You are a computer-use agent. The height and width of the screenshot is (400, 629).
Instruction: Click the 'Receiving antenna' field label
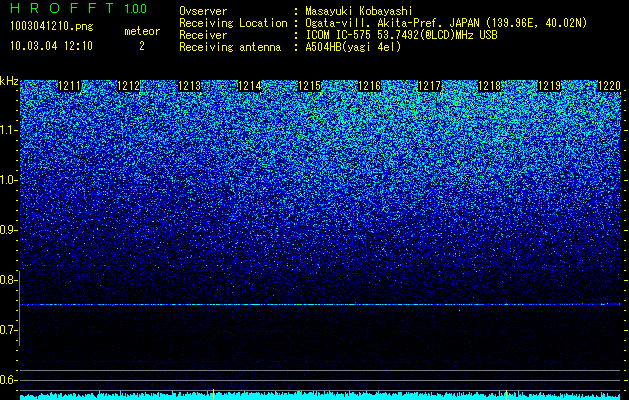[230, 47]
